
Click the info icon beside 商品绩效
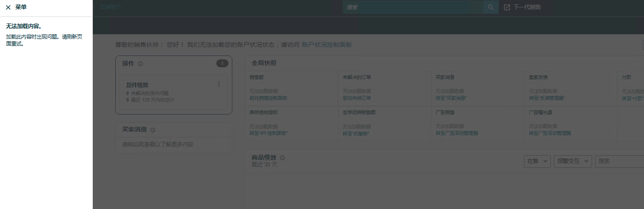point(283,158)
